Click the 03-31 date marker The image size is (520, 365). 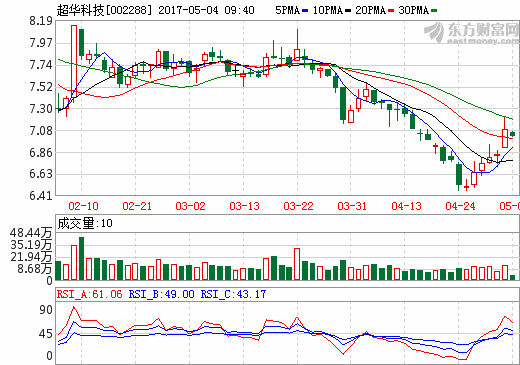pos(352,206)
